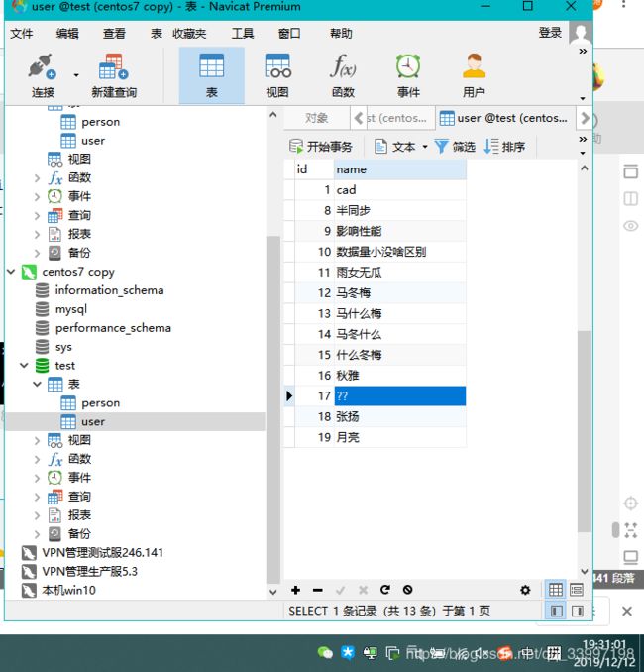
Task: Click the 事件 (Event) clock icon
Action: pos(408,74)
